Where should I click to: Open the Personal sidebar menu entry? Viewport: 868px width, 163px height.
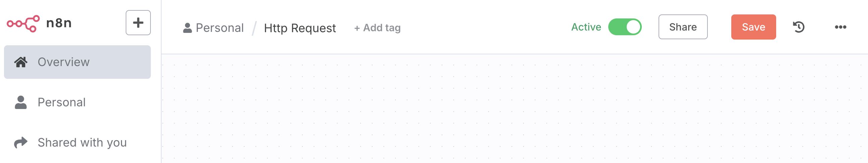coord(62,102)
